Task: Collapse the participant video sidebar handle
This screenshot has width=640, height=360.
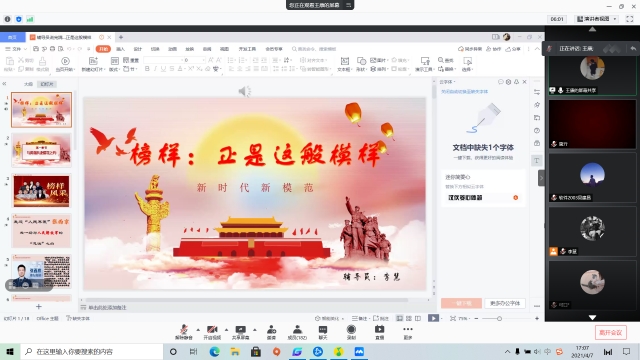Action: point(541,178)
